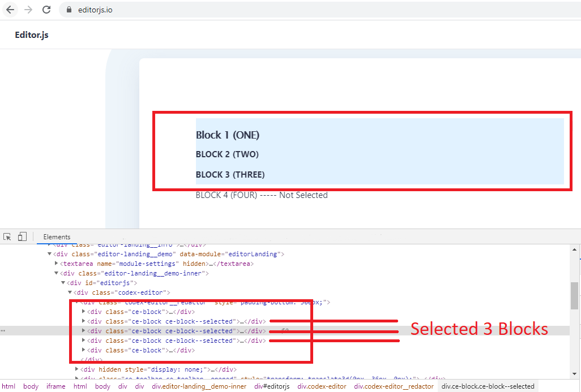Screen dimensions: 581x392
Task: Select the Block 1 (ONE) heading
Action: pos(228,135)
